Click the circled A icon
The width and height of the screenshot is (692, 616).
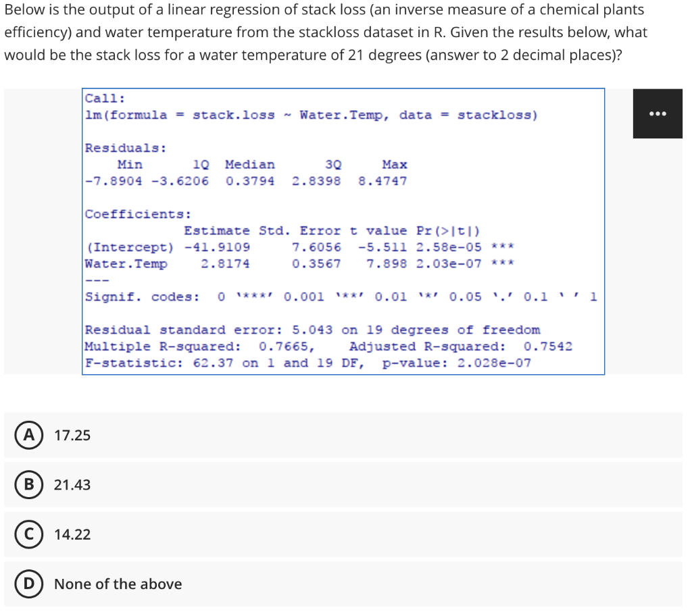click(x=27, y=435)
